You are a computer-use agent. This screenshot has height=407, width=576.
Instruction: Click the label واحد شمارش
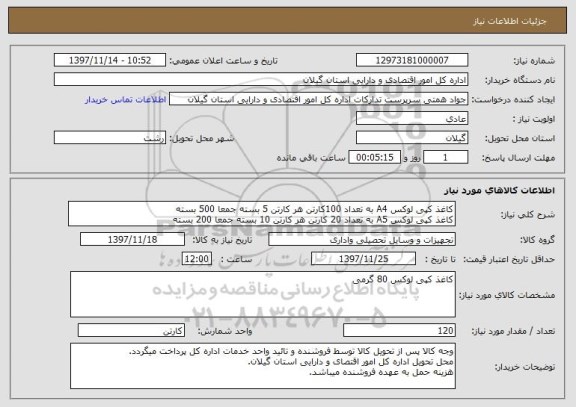tap(225, 331)
